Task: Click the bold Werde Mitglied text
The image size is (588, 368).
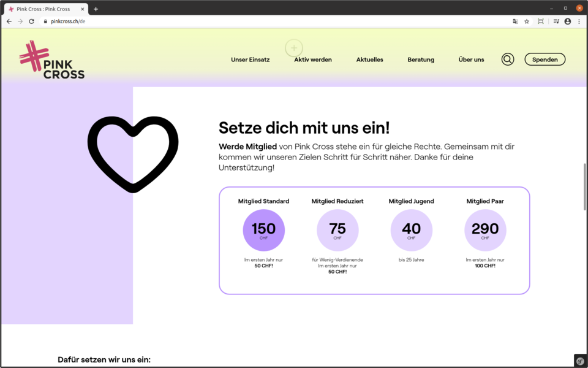Action: point(248,147)
